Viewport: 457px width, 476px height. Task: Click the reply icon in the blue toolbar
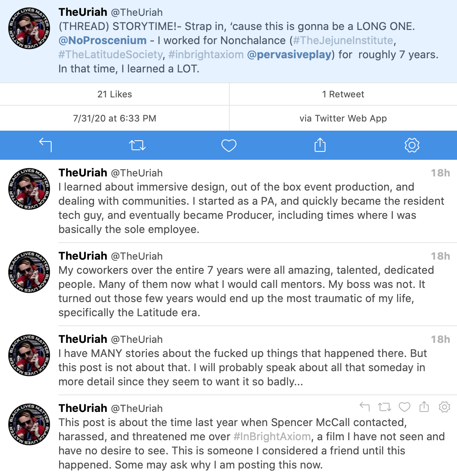[x=45, y=145]
